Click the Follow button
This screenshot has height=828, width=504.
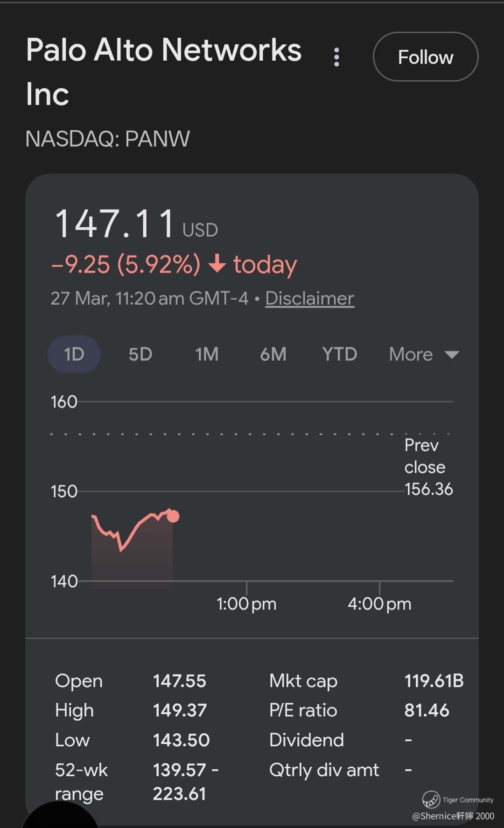coord(425,57)
